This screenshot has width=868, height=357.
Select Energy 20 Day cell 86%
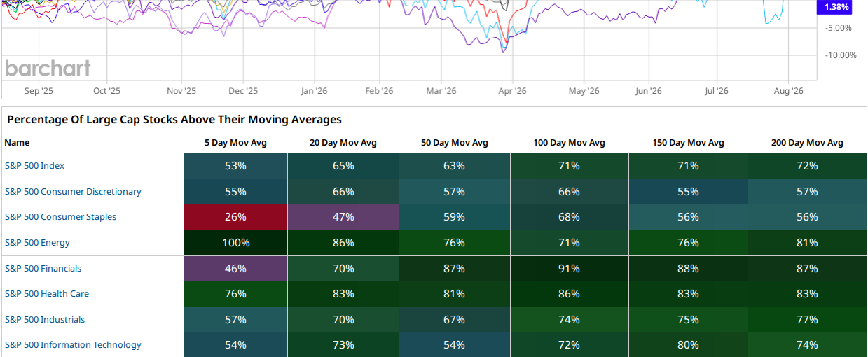click(343, 243)
